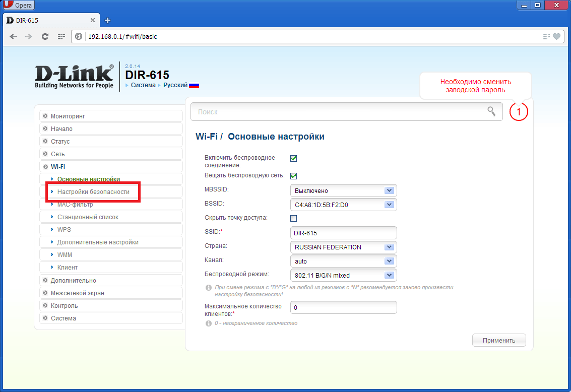Open the Система dropdown in header
The width and height of the screenshot is (571, 392).
pos(143,85)
